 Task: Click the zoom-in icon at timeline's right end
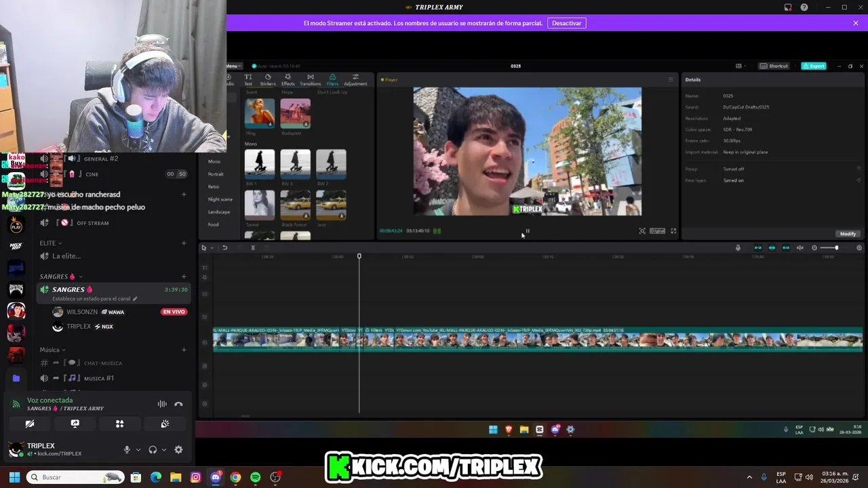click(859, 248)
